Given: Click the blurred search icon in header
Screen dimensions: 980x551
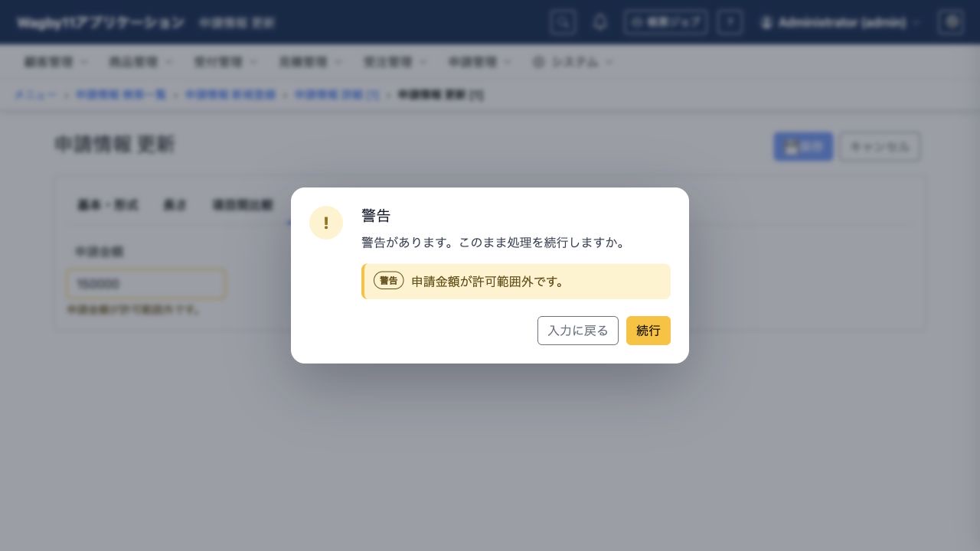Looking at the screenshot, I should 563,22.
